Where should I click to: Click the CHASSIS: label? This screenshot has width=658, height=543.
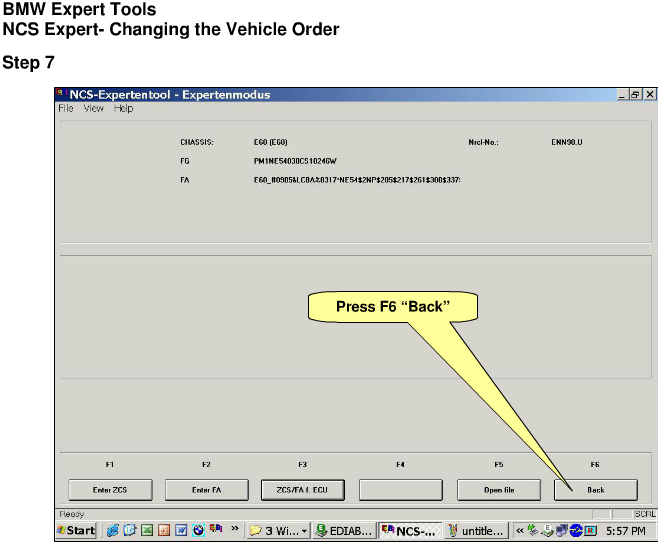(x=197, y=142)
